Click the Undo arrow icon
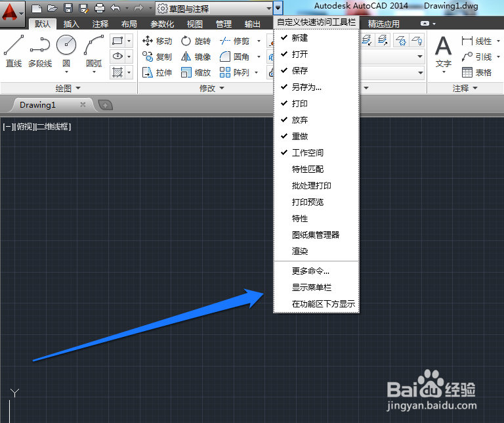The width and height of the screenshot is (504, 423). click(x=115, y=8)
